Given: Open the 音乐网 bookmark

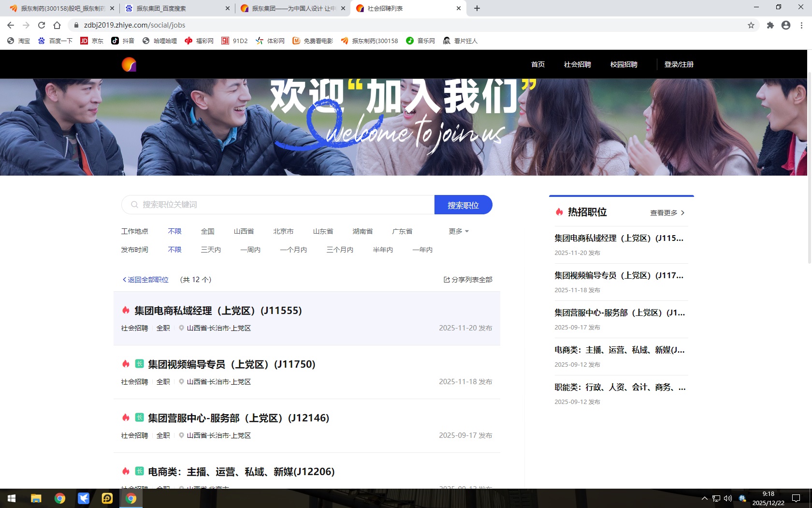Looking at the screenshot, I should click(420, 41).
